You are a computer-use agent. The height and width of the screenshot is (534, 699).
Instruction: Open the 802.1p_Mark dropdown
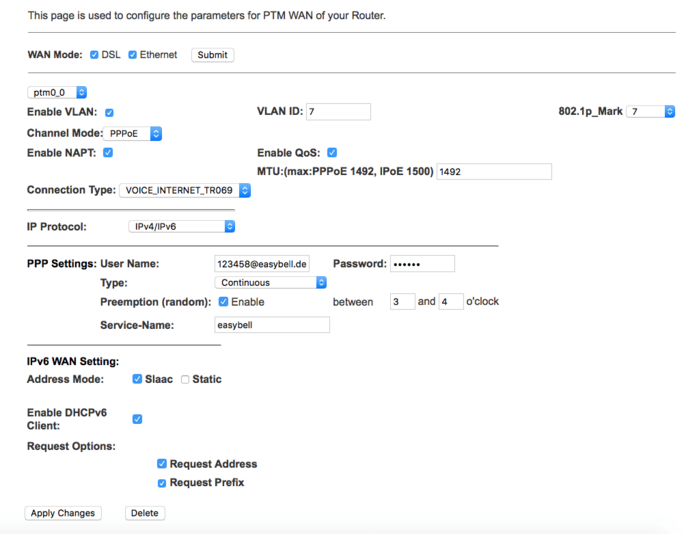650,111
